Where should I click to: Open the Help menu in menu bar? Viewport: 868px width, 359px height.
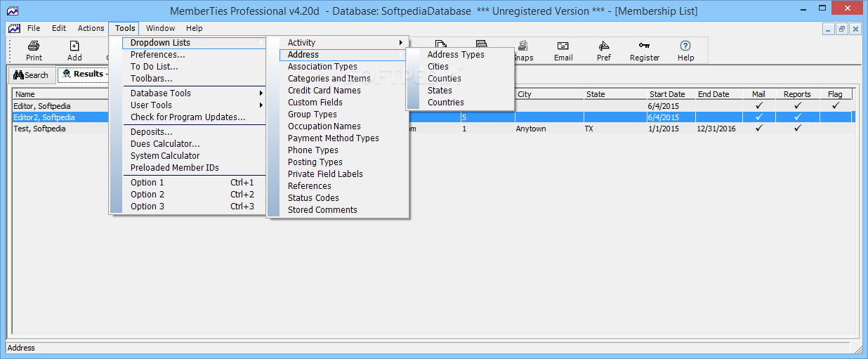pyautogui.click(x=195, y=28)
